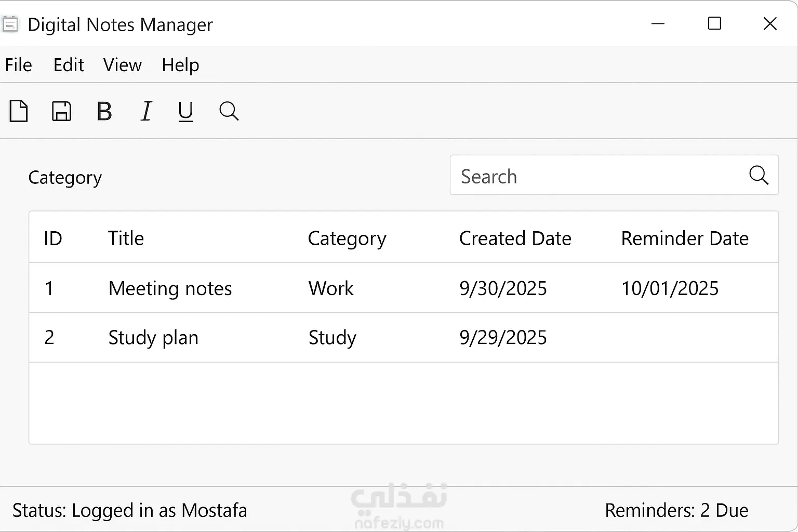
Task: Open the Help menu
Action: (180, 65)
